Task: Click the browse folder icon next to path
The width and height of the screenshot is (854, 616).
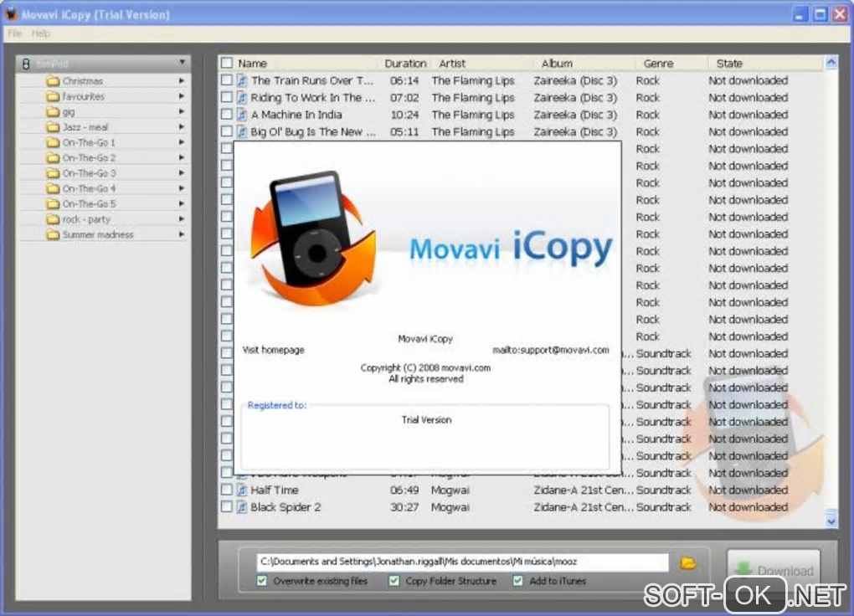Action: (x=688, y=562)
